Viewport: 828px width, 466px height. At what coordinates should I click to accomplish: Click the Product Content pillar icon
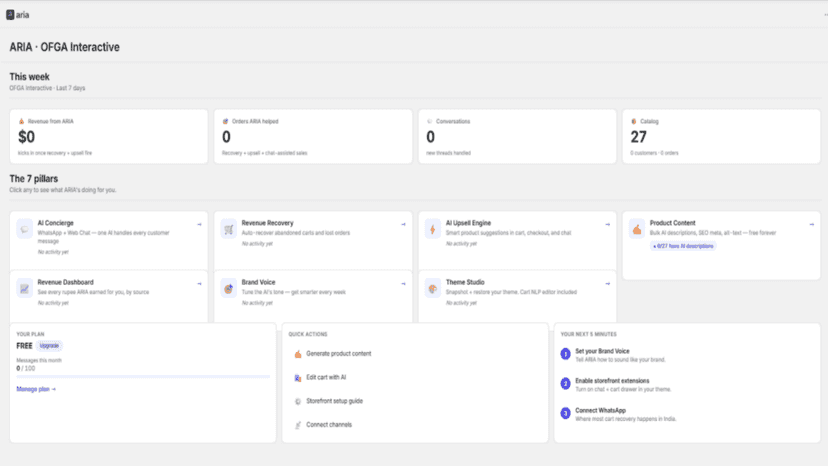[x=637, y=229]
